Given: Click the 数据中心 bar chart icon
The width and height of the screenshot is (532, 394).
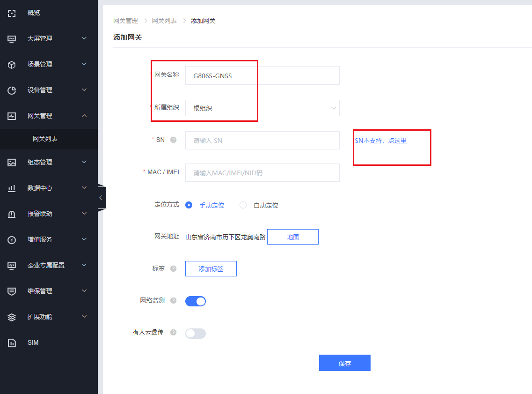Looking at the screenshot, I should click(x=12, y=188).
